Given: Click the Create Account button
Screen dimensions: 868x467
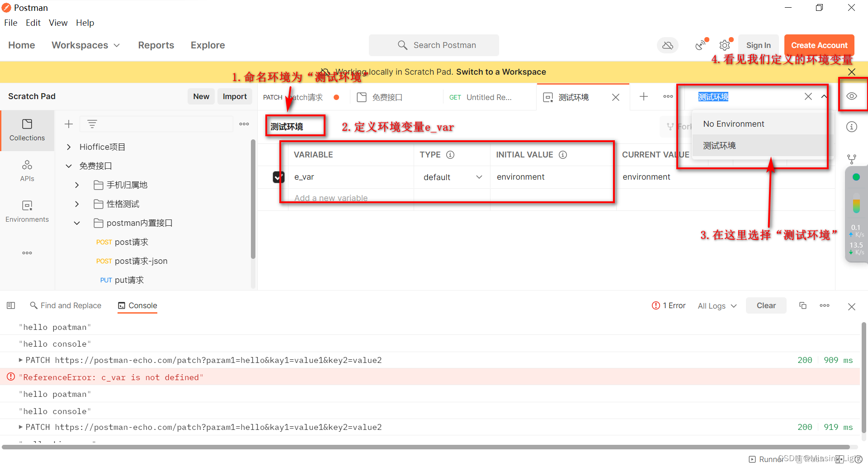Looking at the screenshot, I should point(819,45).
